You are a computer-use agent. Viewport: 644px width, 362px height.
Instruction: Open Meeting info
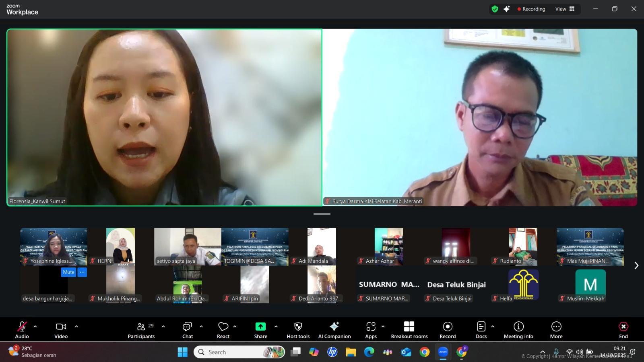[x=518, y=330]
